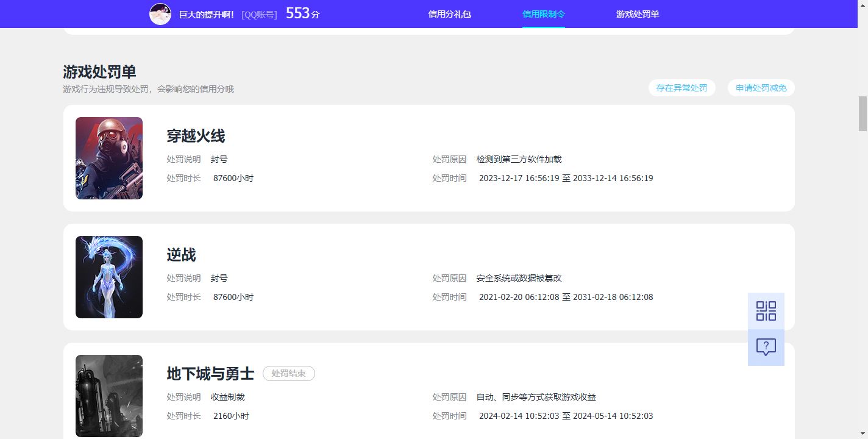The width and height of the screenshot is (868, 439).
Task: Switch to the 信用分礼包 tab
Action: [449, 13]
